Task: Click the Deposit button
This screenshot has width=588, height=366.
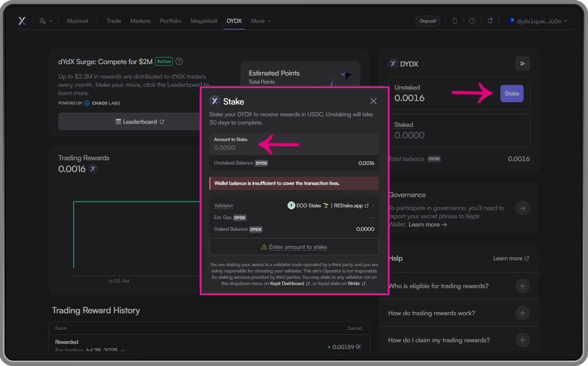Action: [428, 21]
